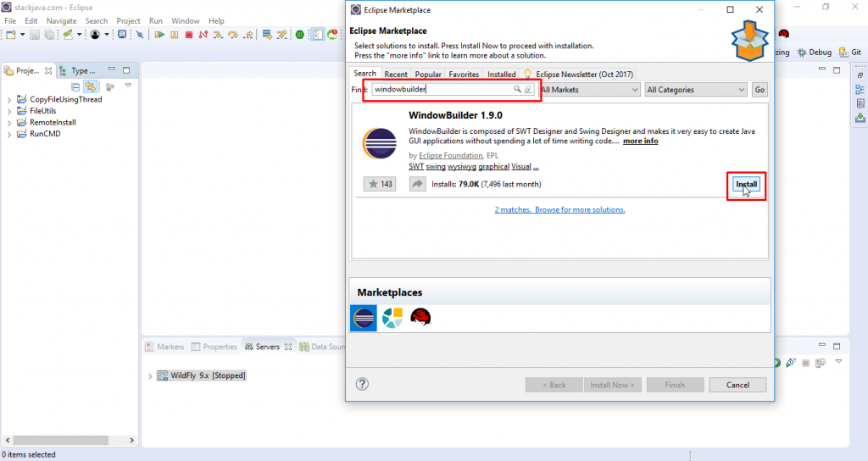
Task: Switch to the Properties view tab
Action: pyautogui.click(x=214, y=347)
